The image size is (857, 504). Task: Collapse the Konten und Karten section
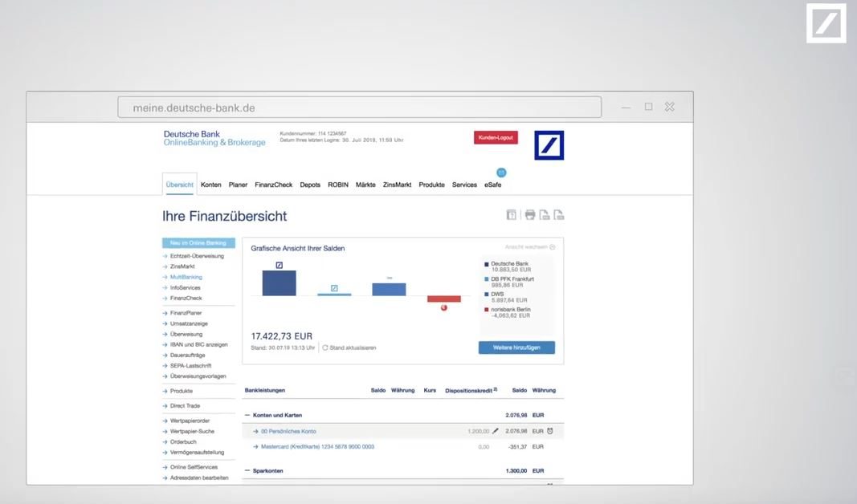[247, 415]
